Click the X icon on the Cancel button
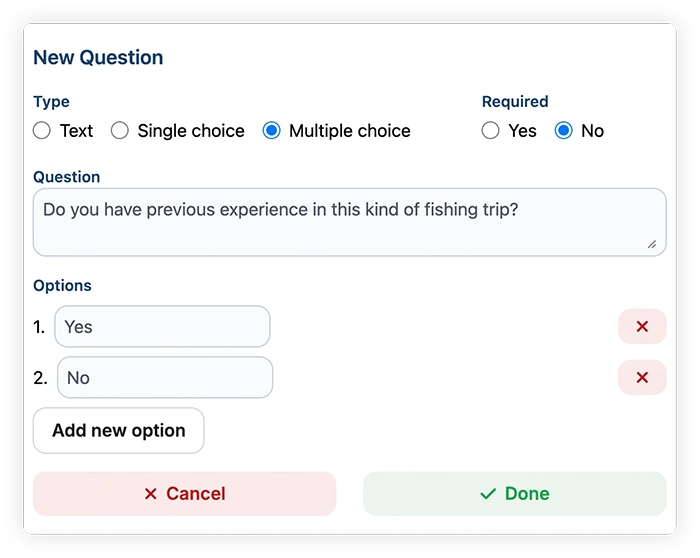The width and height of the screenshot is (700, 558). coord(151,494)
